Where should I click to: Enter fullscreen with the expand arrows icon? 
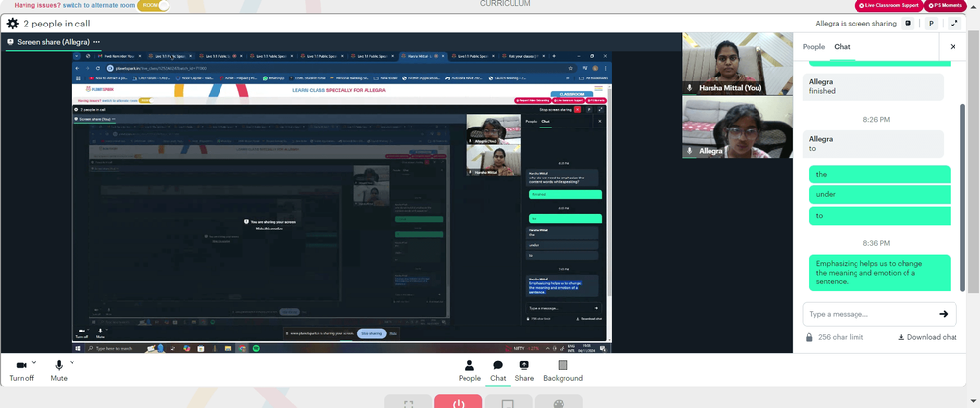(955, 24)
